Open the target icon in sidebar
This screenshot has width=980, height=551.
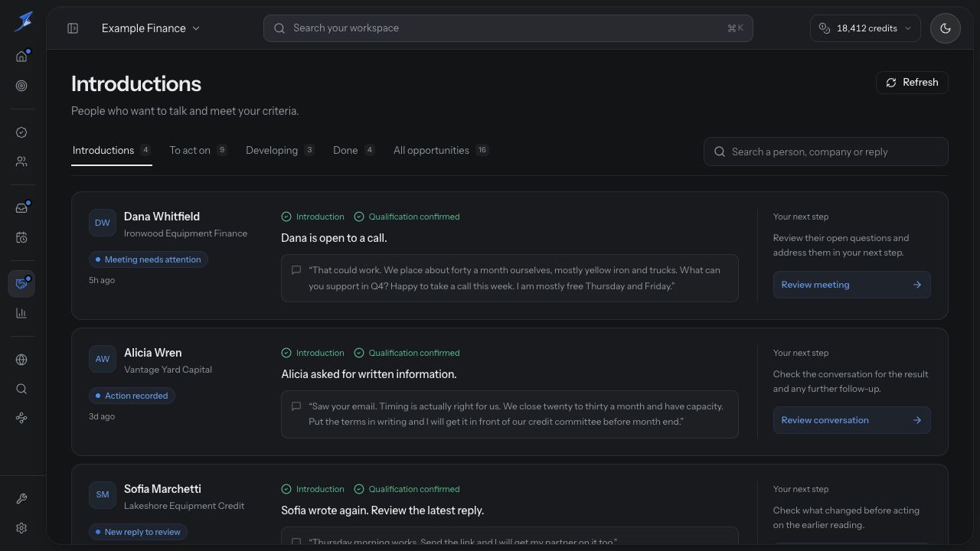(x=21, y=86)
